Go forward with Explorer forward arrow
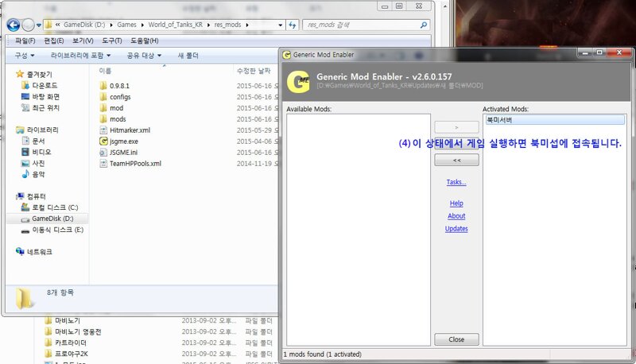This screenshot has height=364, width=636. (28, 25)
